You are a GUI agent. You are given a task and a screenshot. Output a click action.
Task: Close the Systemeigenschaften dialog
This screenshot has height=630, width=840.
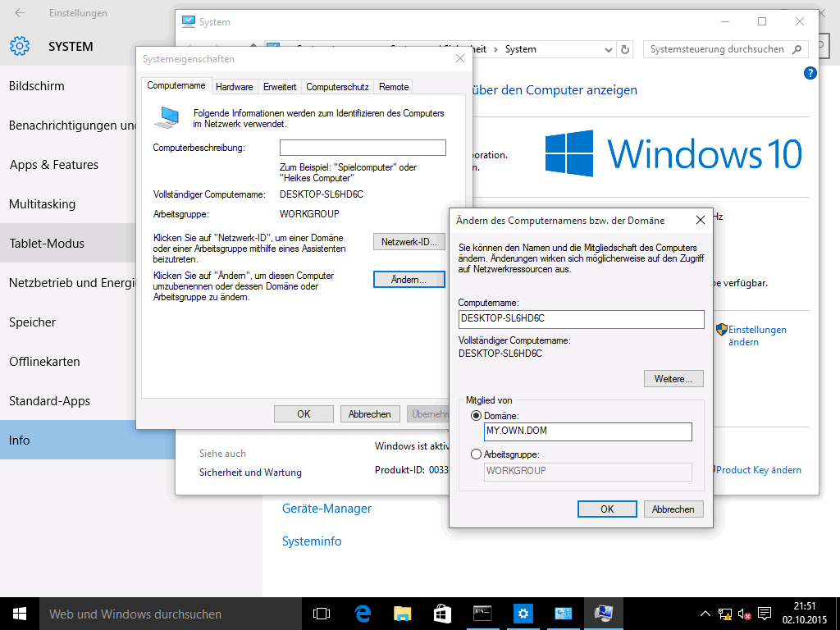(x=460, y=58)
